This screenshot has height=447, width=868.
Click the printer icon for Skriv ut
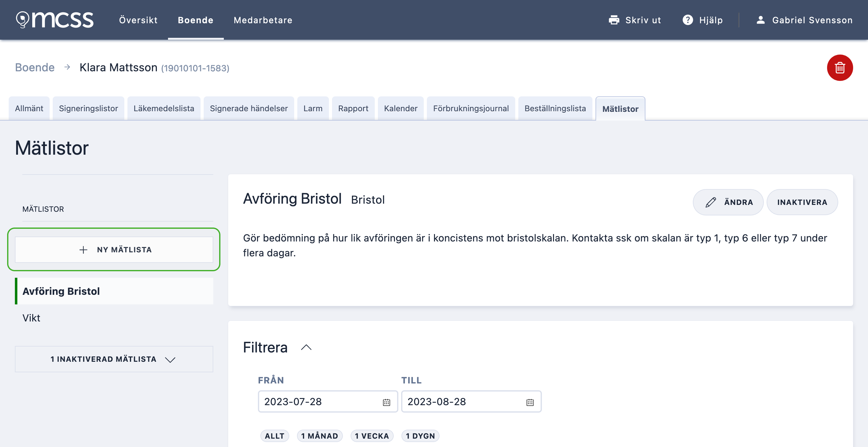(x=613, y=20)
